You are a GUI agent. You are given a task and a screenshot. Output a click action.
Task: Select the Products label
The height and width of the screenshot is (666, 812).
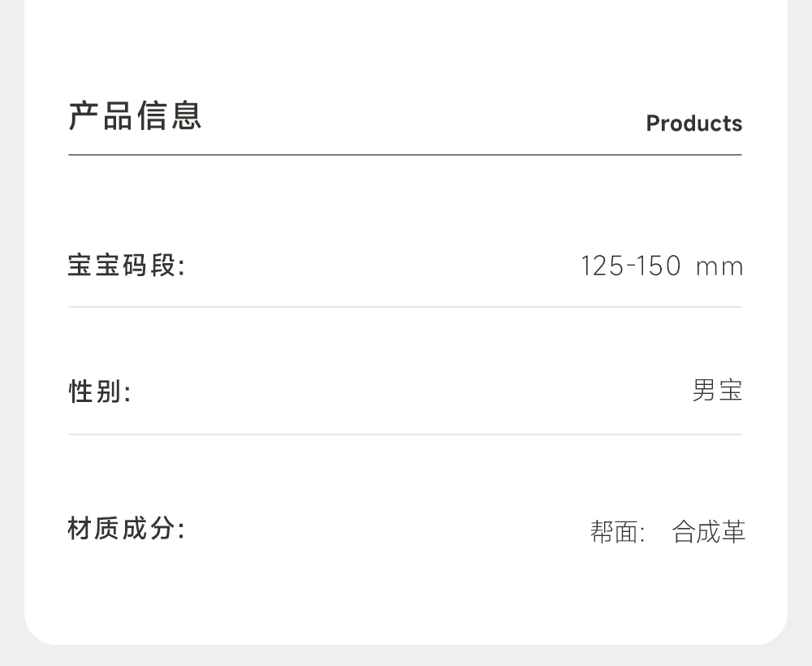click(693, 123)
